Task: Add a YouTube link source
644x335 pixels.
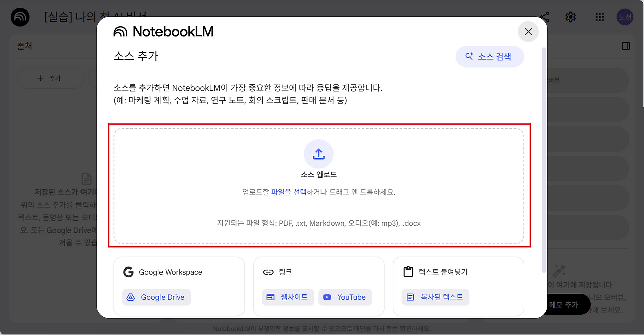Action: click(345, 297)
